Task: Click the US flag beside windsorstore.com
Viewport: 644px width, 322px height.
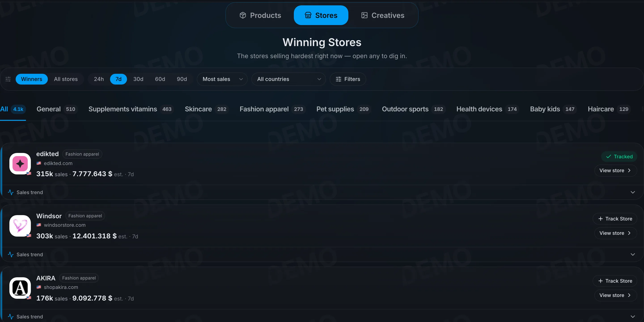Action: tap(39, 225)
